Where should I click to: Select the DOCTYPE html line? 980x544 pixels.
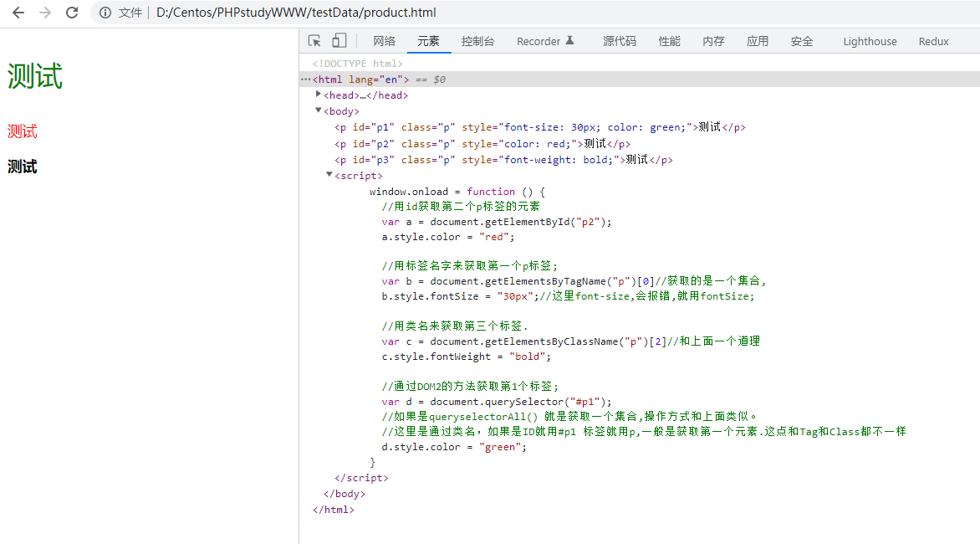click(x=358, y=64)
